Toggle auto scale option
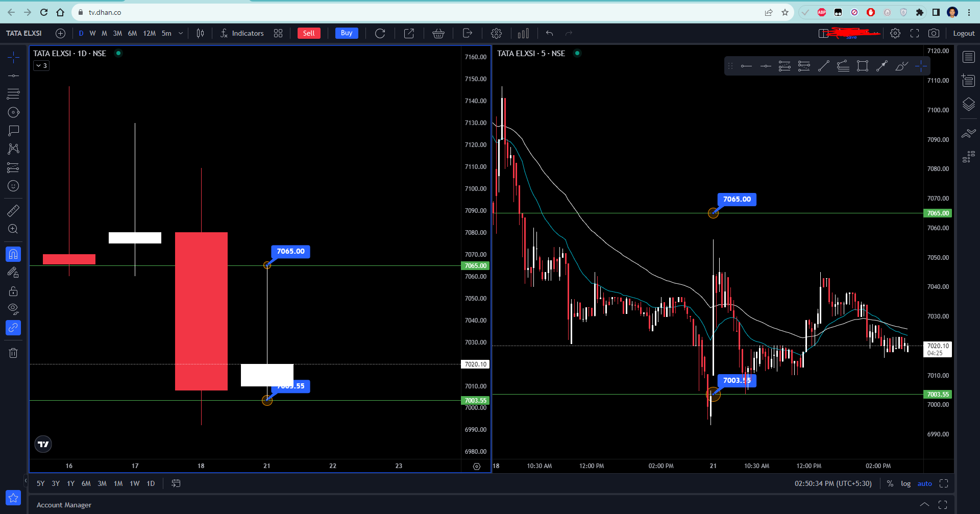The width and height of the screenshot is (980, 514). tap(924, 483)
